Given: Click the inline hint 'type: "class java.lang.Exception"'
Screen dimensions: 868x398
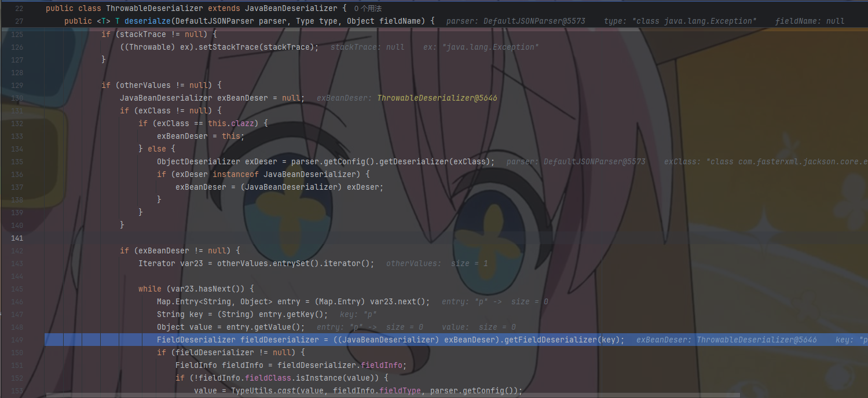Looking at the screenshot, I should coord(680,21).
